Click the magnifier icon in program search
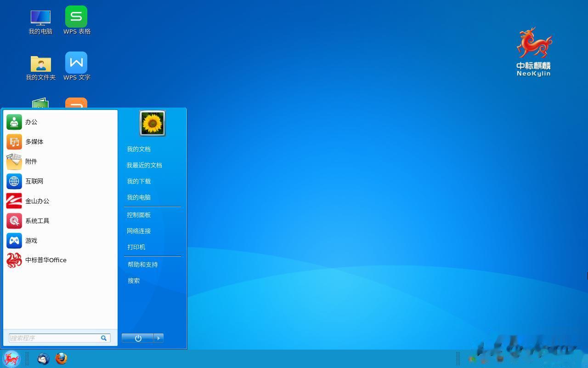Viewport: 588px width, 368px height. point(104,338)
